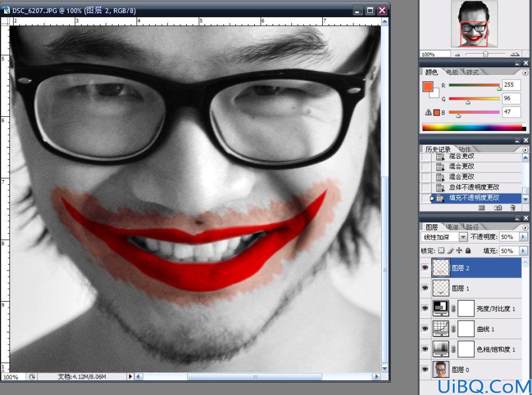Image resolution: width=532 pixels, height=395 pixels.
Task: Open the Color panel flyout menu
Action: 525,73
